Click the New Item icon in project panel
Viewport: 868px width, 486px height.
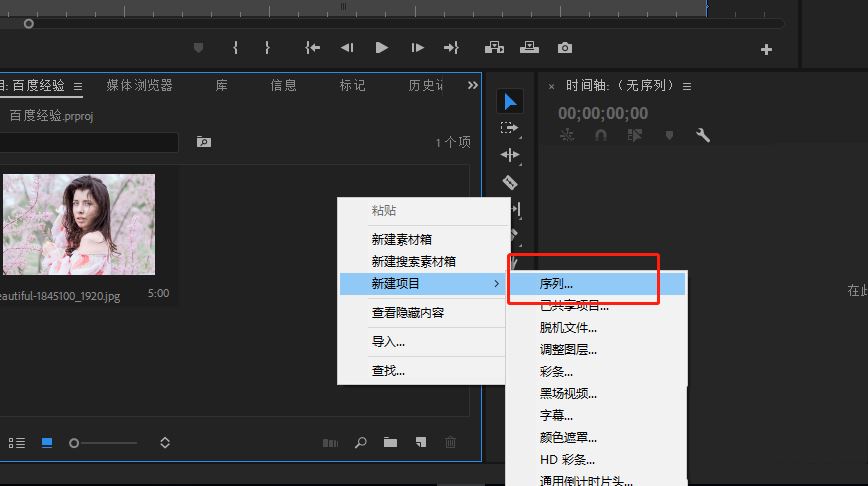tap(421, 442)
